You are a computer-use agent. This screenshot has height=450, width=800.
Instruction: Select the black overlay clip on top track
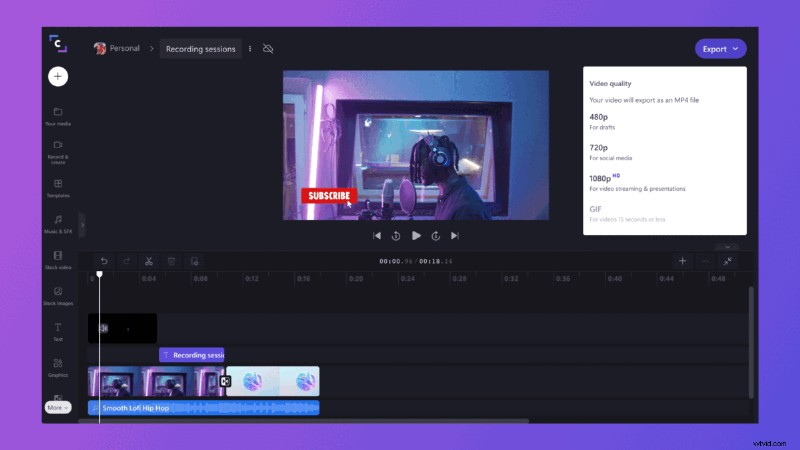pos(122,328)
